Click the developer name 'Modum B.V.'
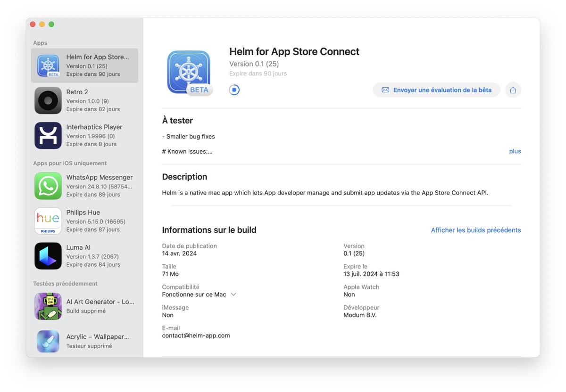Image resolution: width=566 pixels, height=392 pixels. point(360,315)
